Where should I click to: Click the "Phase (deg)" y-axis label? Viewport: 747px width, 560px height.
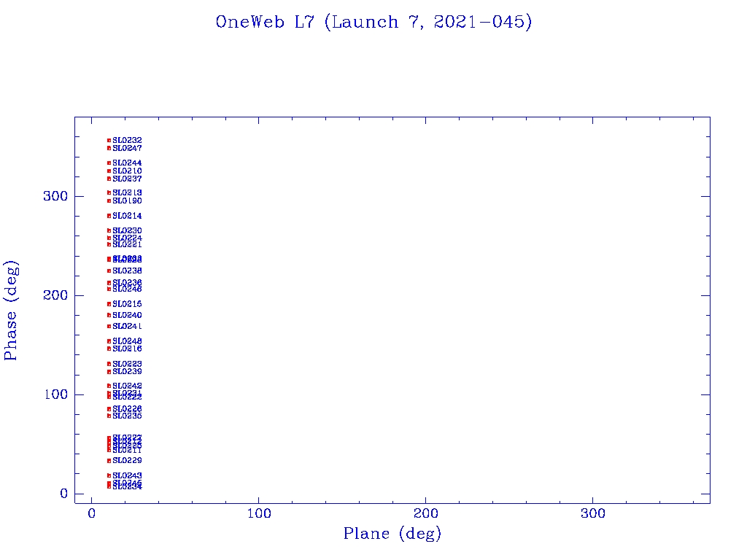pos(11,311)
